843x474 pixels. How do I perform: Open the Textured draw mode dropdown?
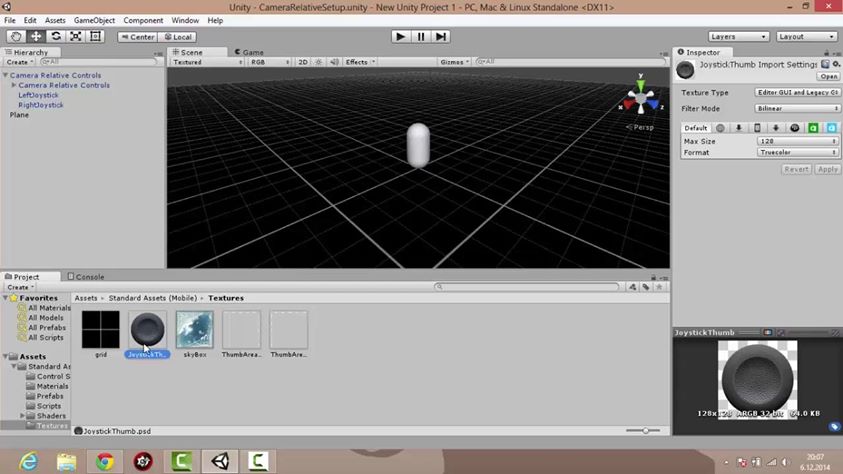tap(207, 62)
